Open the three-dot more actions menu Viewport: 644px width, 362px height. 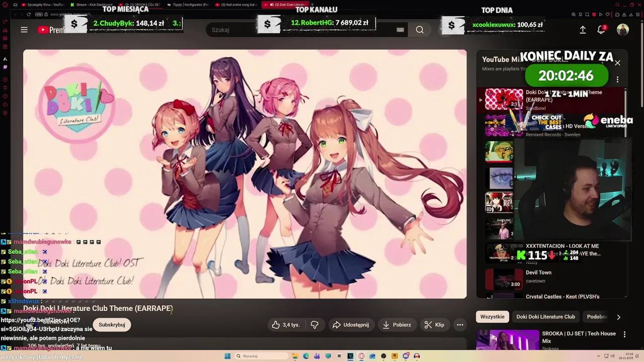coord(460,325)
